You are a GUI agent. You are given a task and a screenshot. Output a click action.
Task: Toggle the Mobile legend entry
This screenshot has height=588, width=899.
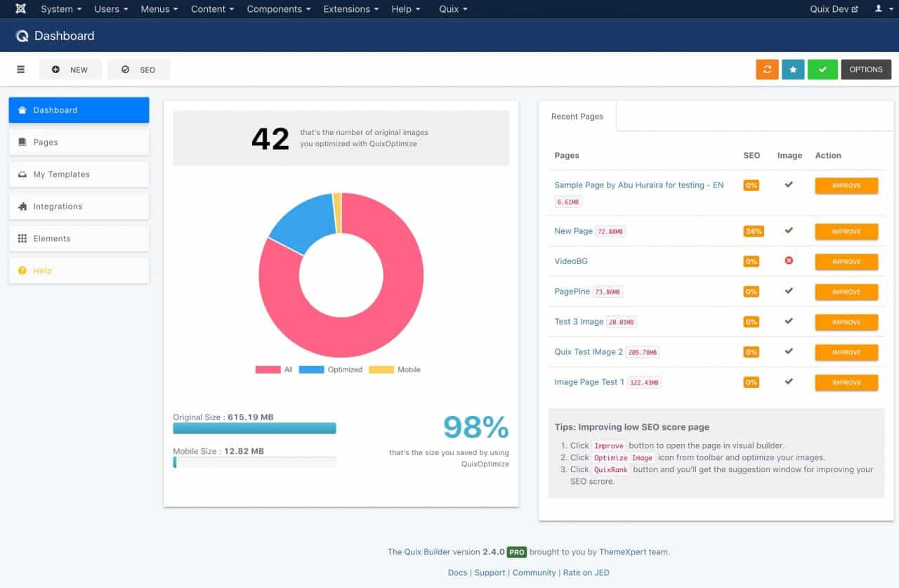395,370
